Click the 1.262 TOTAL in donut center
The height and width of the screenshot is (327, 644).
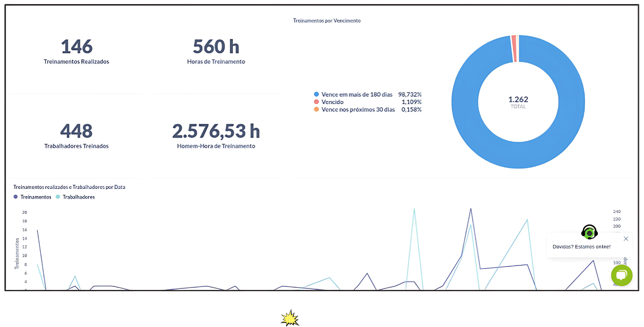point(518,102)
